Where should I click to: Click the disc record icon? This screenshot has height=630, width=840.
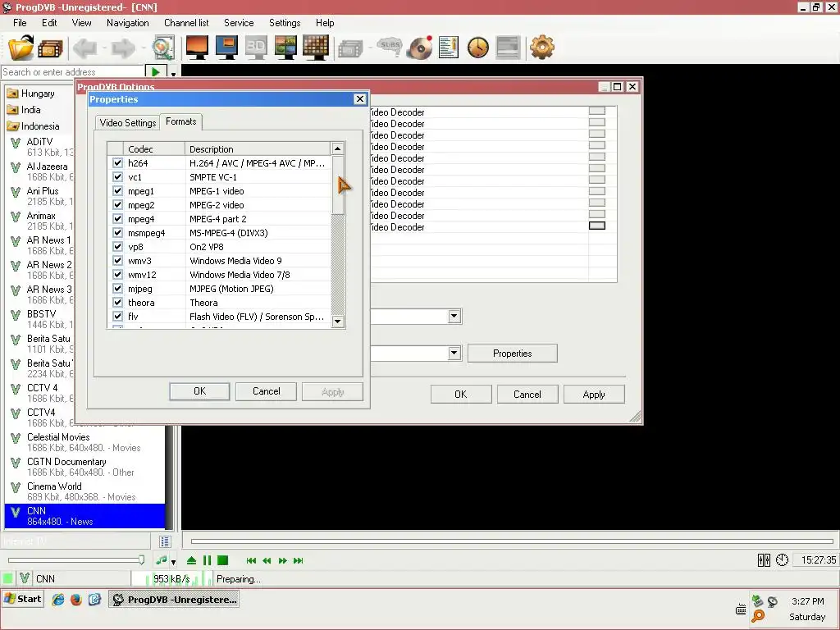(419, 48)
